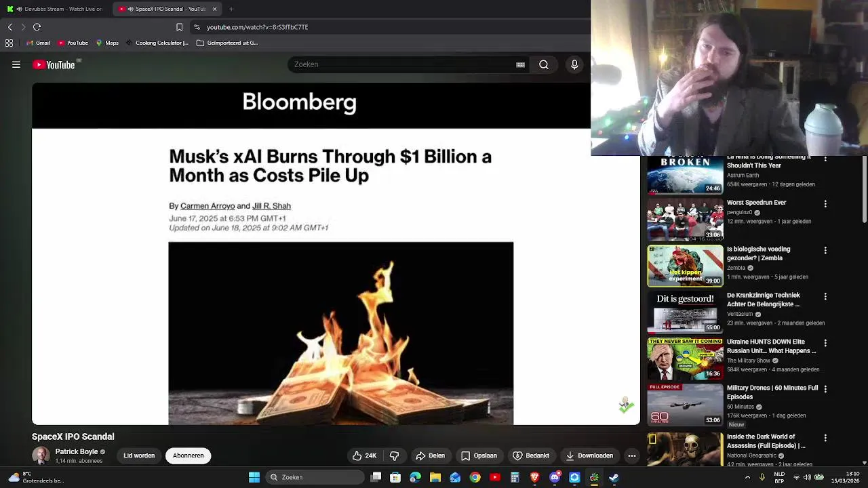This screenshot has height=488, width=868.
Task: Start voice search with the microphone icon
Action: 574,64
